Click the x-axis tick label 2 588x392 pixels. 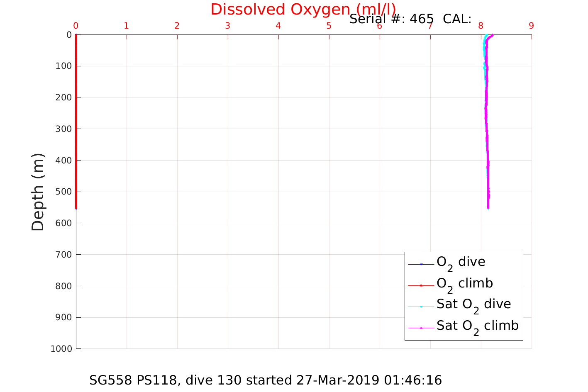point(177,26)
